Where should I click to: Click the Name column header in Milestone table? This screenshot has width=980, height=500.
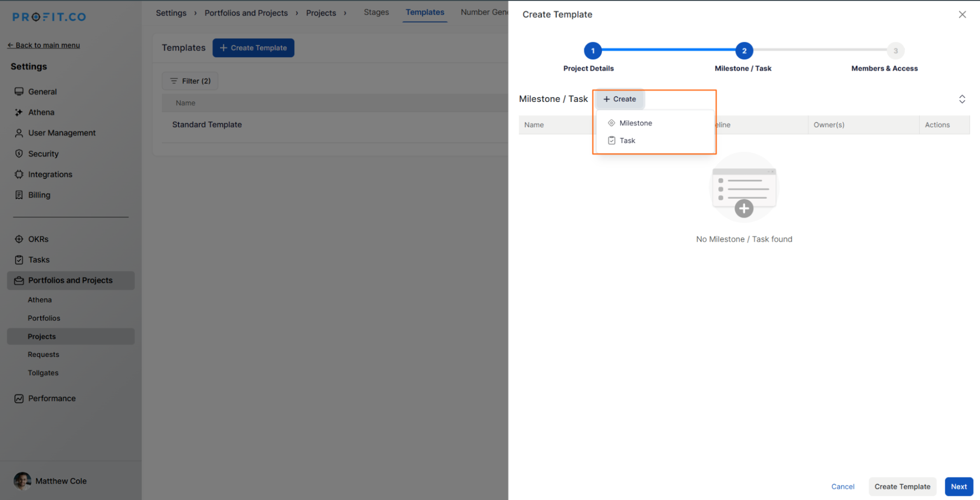tap(533, 125)
